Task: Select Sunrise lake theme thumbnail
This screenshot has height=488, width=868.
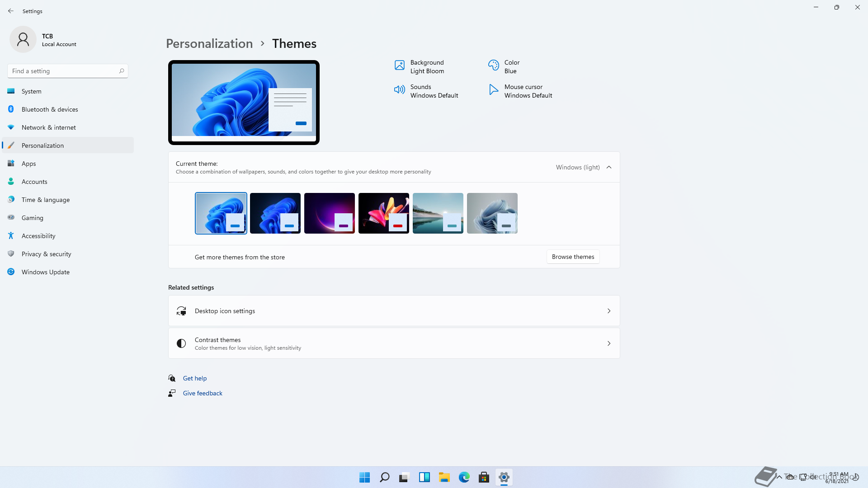Action: (438, 213)
